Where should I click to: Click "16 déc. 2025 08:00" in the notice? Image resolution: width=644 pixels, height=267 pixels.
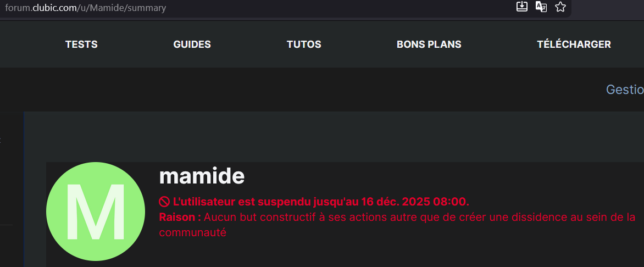[x=416, y=201]
